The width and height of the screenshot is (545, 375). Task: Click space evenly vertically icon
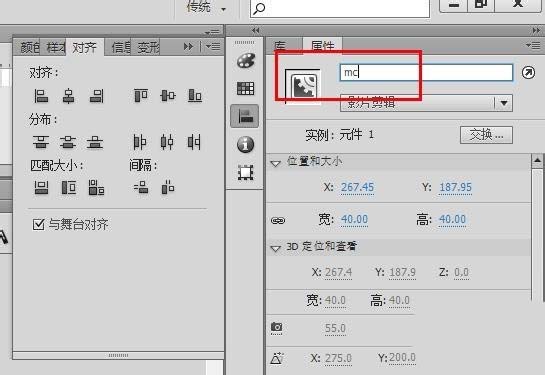click(141, 188)
